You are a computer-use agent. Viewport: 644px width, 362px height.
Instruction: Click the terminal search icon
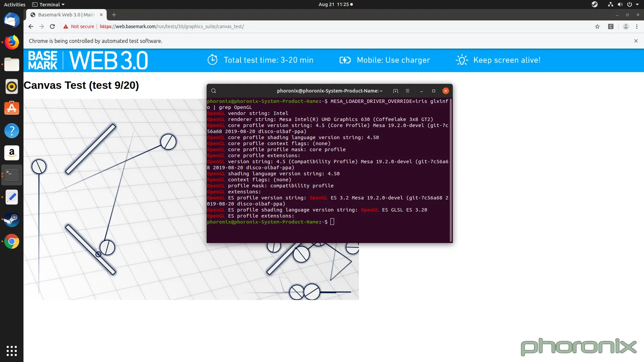click(214, 91)
